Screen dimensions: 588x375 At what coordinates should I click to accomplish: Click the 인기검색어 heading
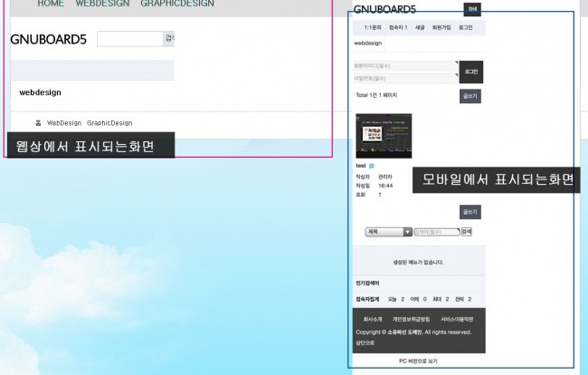click(x=367, y=283)
